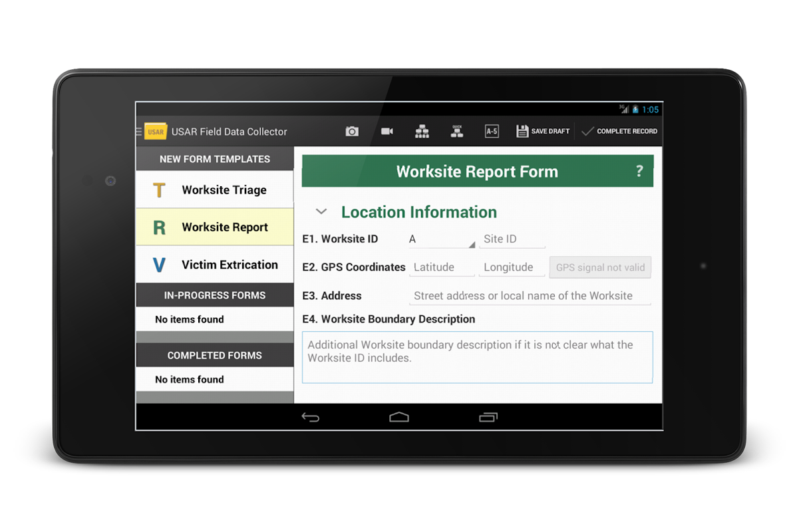Click the battery status icon
This screenshot has height=532, width=799.
[635, 110]
